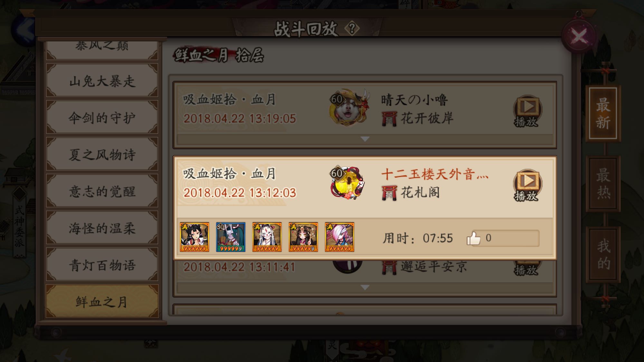Click the help question mark beside 战斗回放

click(352, 28)
